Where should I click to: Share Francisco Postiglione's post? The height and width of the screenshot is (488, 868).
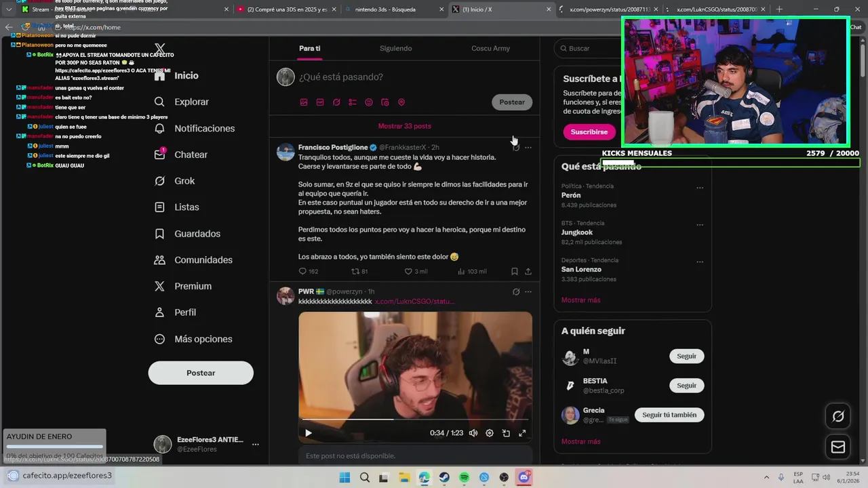point(528,271)
